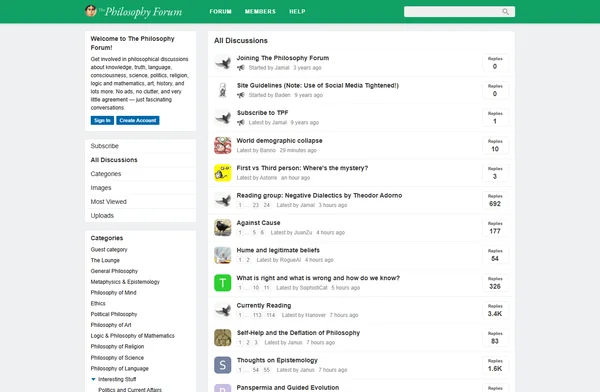Open World demographic collapse discussion
Screen dimensions: 600x392
pyautogui.click(x=279, y=140)
